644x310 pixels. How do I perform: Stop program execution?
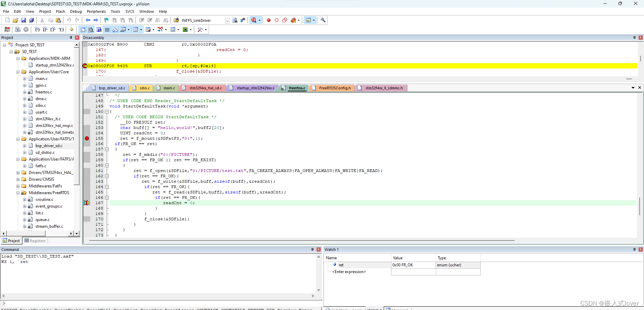click(x=26, y=30)
